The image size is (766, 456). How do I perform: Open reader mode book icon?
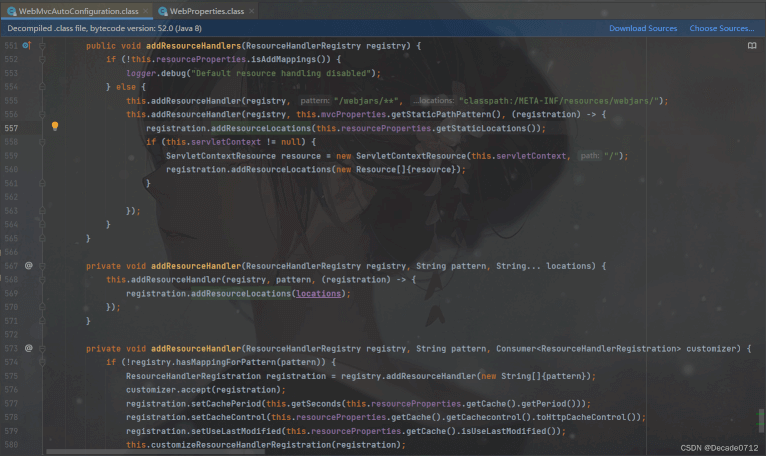752,45
